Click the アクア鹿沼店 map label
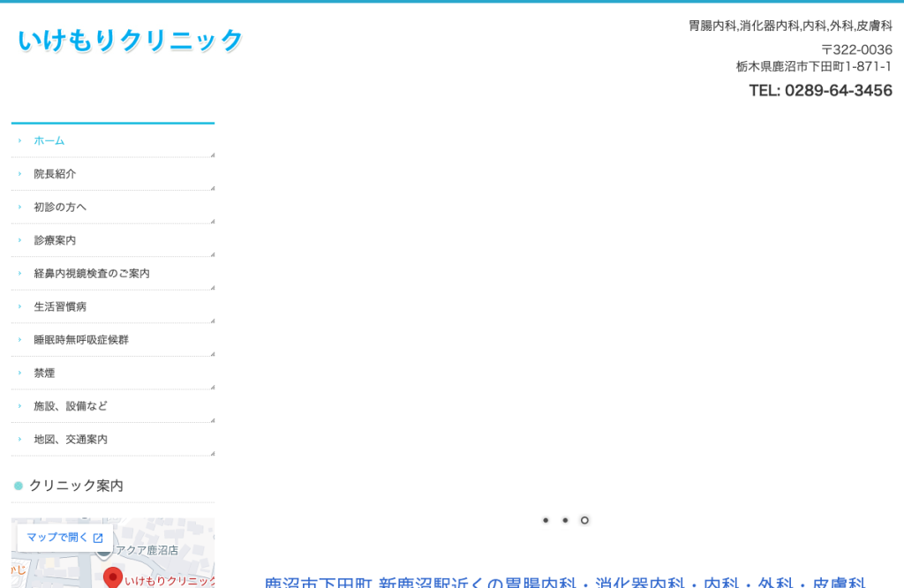This screenshot has height=588, width=904. (147, 551)
